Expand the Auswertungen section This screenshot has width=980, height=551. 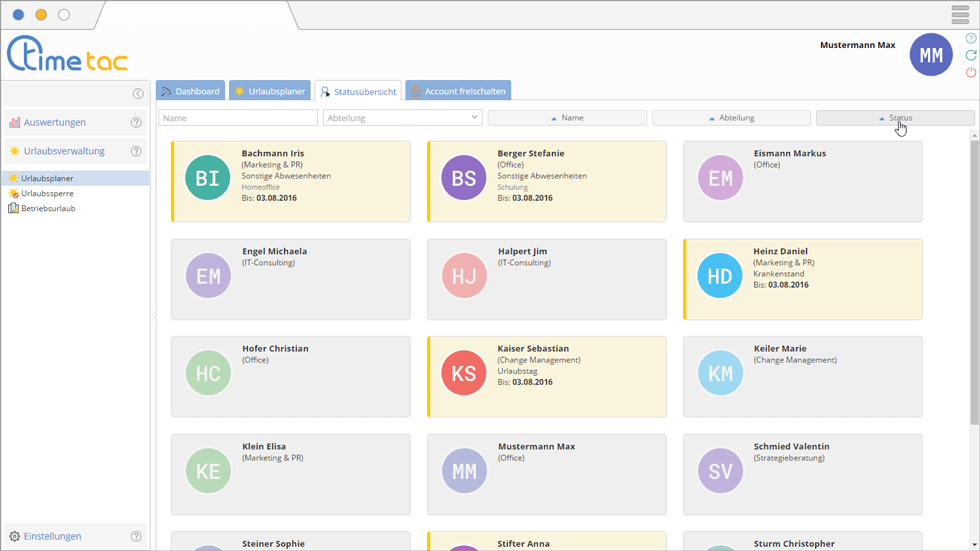(x=55, y=122)
